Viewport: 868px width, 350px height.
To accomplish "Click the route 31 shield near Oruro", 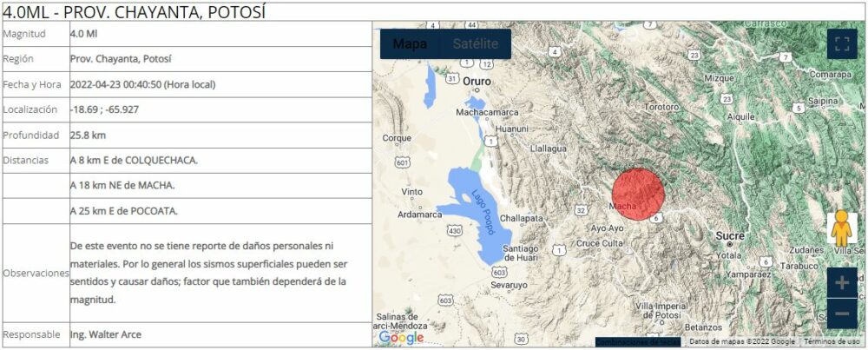I will tap(452, 78).
